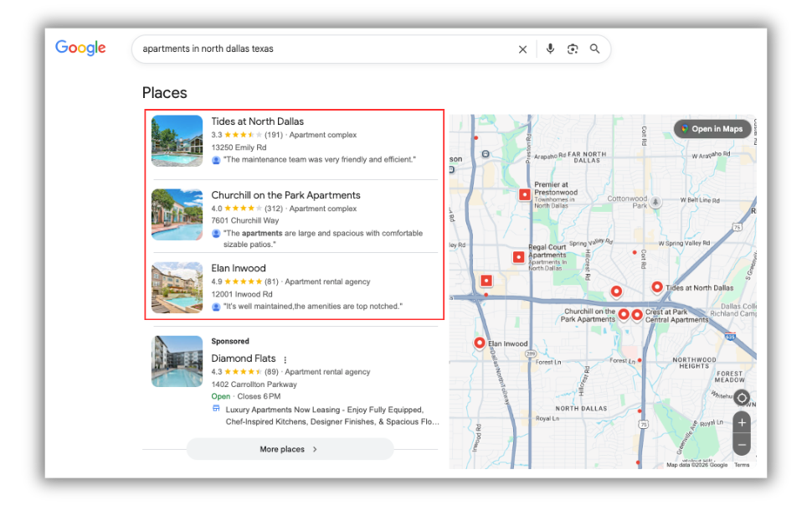Image resolution: width=812 pixels, height=506 pixels.
Task: Open Tides at North Dallas listing
Action: coord(257,121)
